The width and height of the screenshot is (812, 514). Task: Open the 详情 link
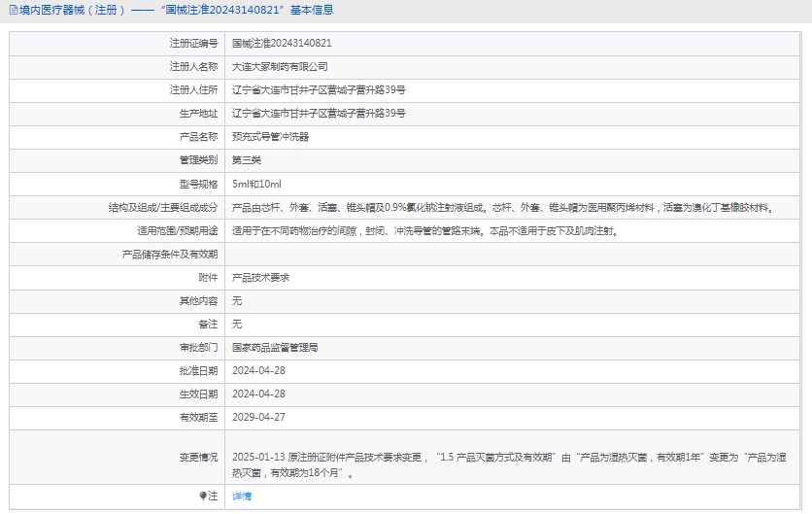click(x=242, y=496)
